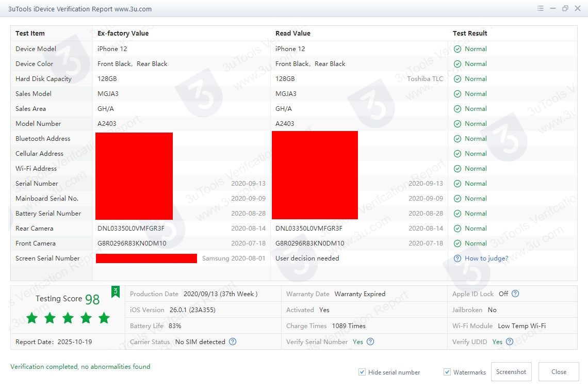Click the GH/A ex-factory sales area value
Screen dimensions: 588x390
click(105, 109)
